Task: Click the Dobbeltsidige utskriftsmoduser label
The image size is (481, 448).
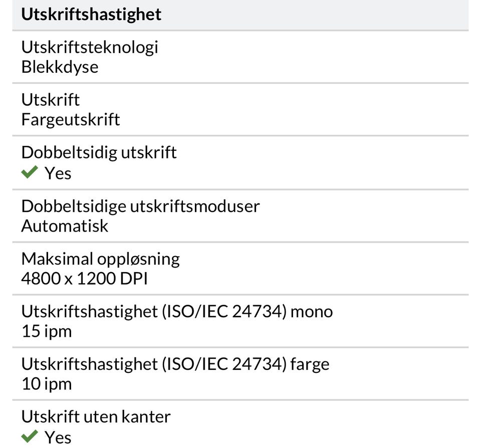Action: pos(140,205)
